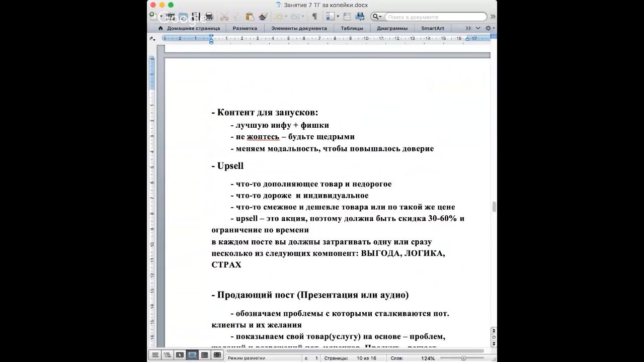The image size is (644, 362).
Task: Click the right indent marker on ruler
Action: click(x=467, y=39)
